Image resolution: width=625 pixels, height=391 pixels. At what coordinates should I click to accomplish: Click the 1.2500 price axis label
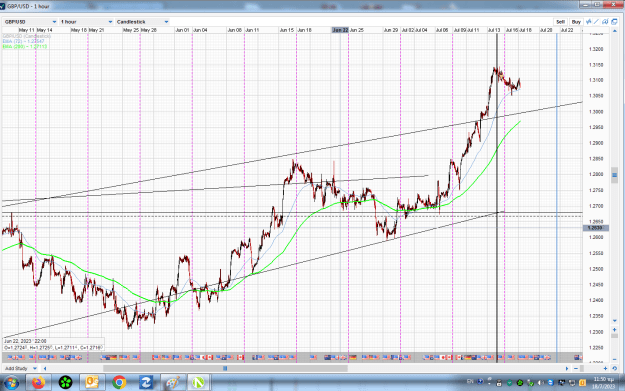pos(596,269)
